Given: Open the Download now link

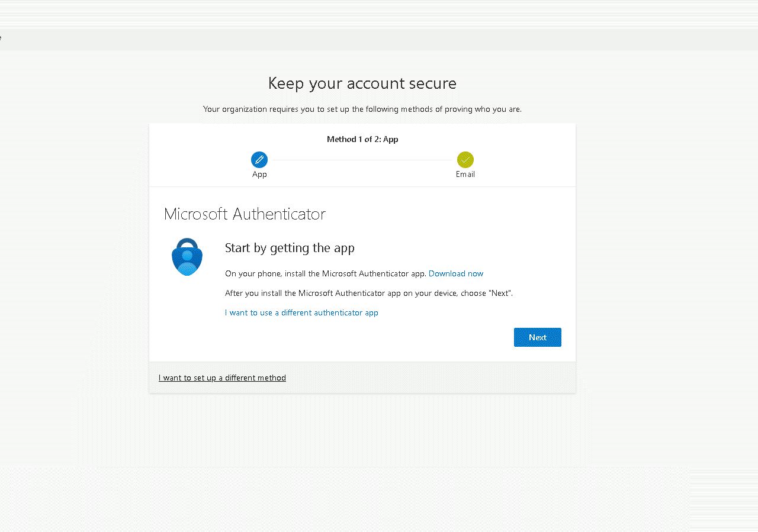Looking at the screenshot, I should [455, 273].
